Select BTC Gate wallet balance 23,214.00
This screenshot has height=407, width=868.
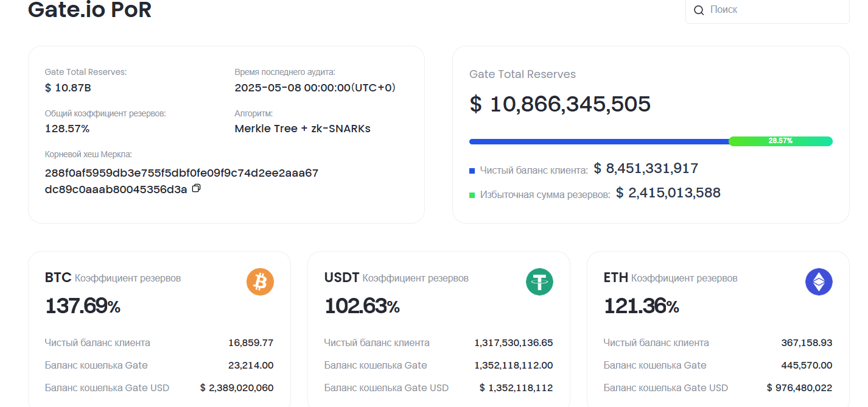pos(251,366)
